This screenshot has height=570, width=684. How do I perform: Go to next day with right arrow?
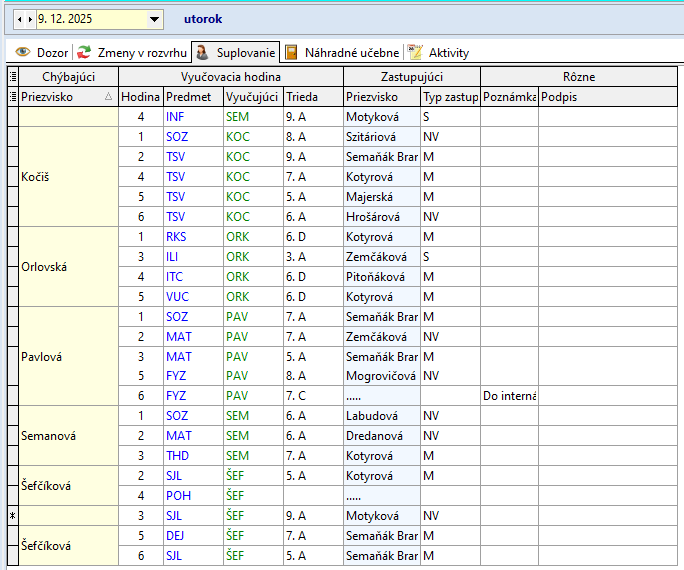pos(29,19)
